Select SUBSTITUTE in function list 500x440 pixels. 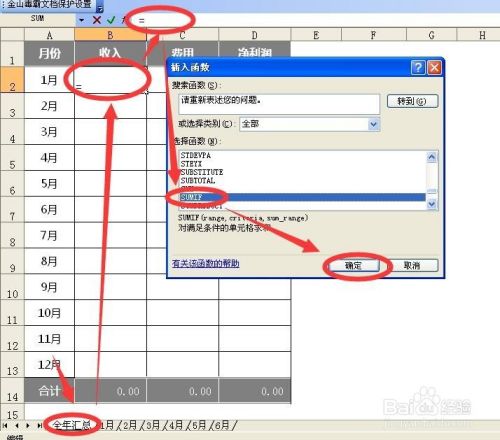[202, 172]
